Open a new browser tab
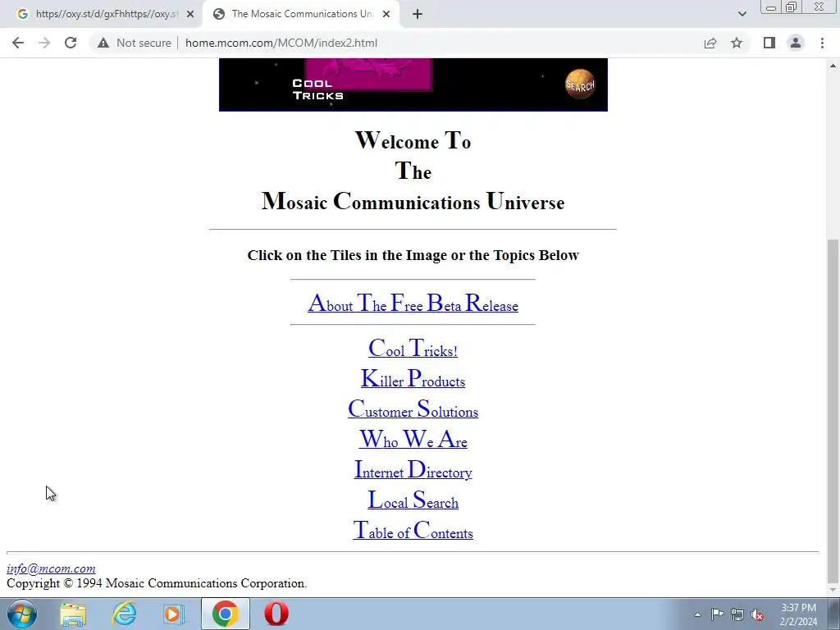 click(418, 15)
